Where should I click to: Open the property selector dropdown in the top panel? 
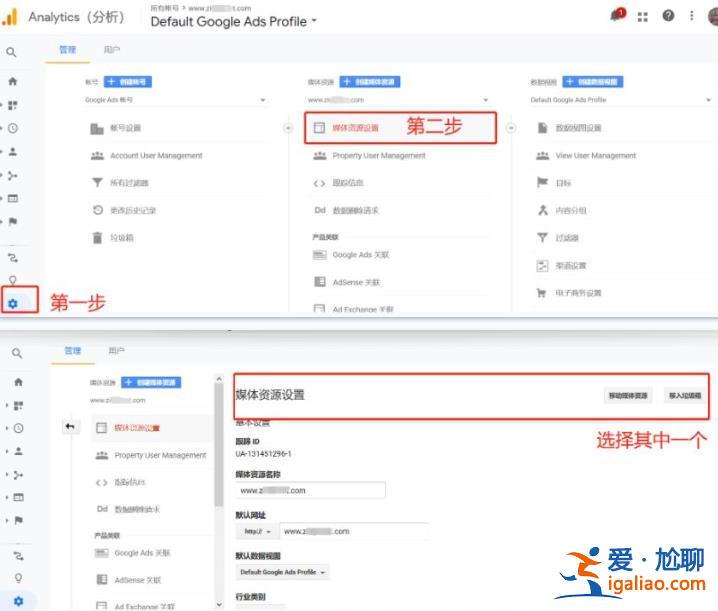point(398,100)
